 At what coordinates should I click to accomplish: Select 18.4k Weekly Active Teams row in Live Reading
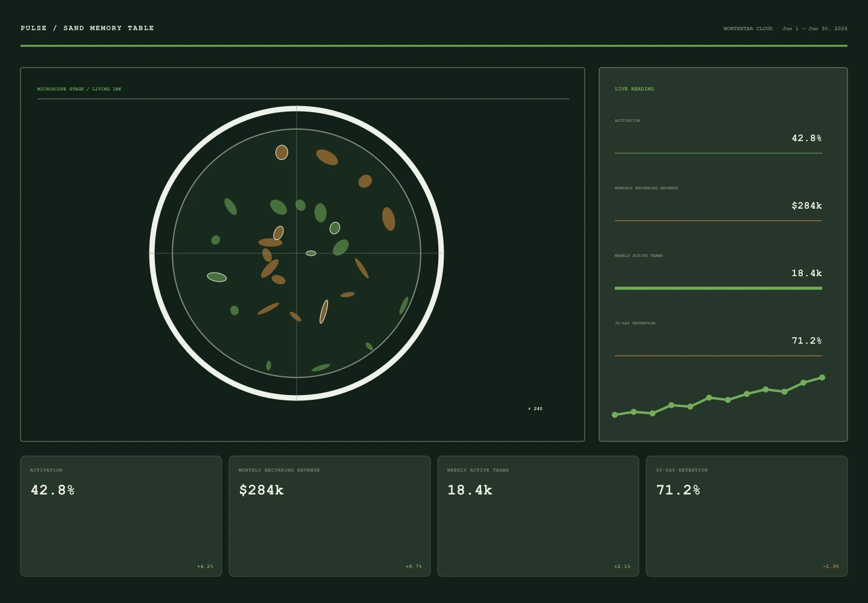(719, 271)
